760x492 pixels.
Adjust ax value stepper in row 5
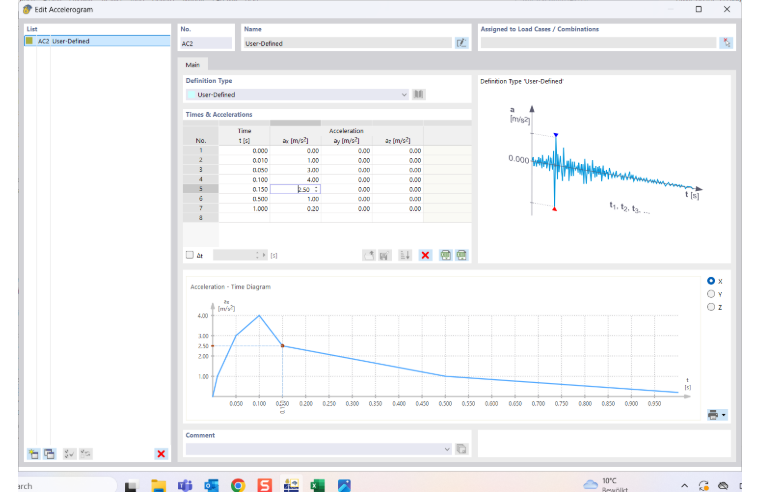(x=317, y=190)
